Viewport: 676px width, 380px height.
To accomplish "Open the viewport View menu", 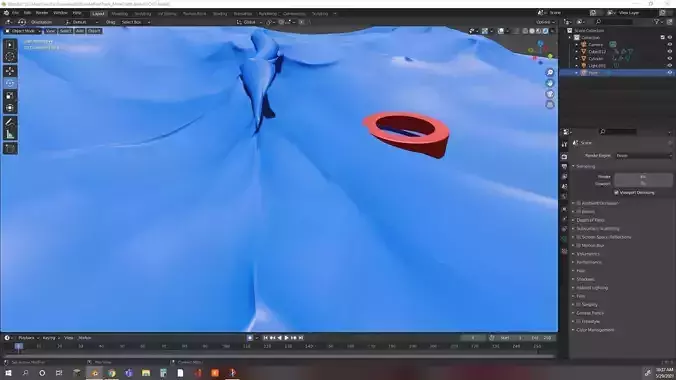I will pyautogui.click(x=50, y=31).
